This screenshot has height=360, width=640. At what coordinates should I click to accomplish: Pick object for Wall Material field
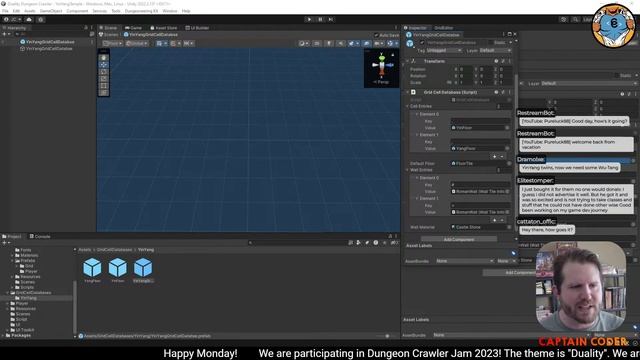509,227
